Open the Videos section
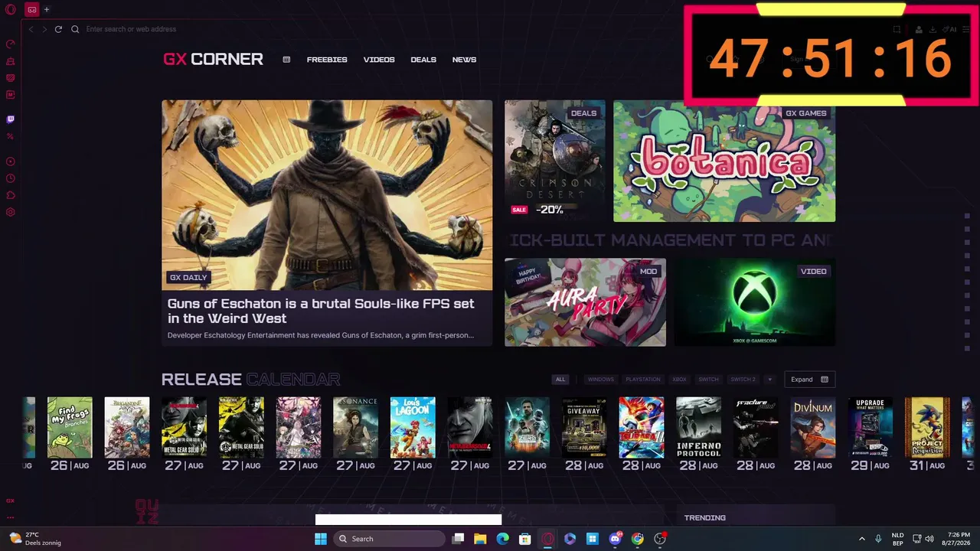 coord(379,60)
